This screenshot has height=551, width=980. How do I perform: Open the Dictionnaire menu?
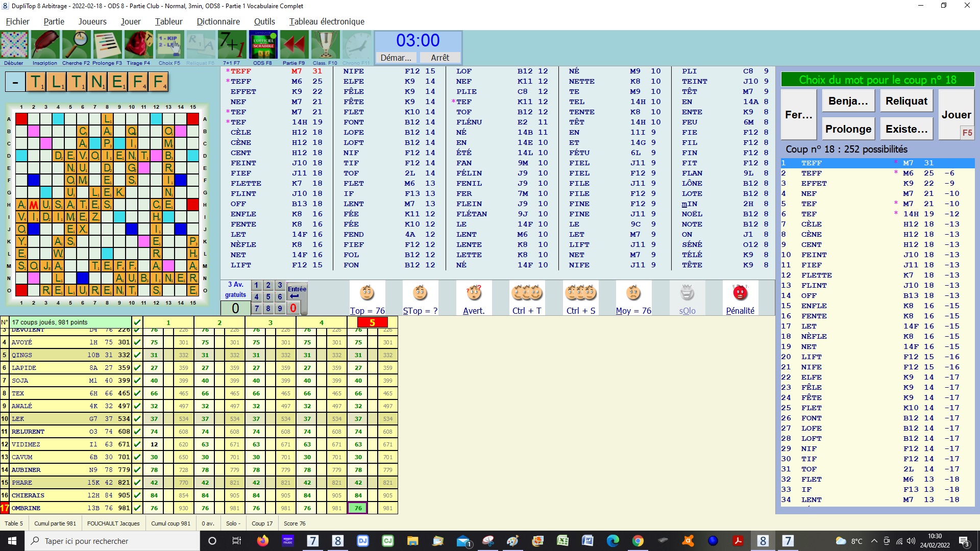(218, 21)
